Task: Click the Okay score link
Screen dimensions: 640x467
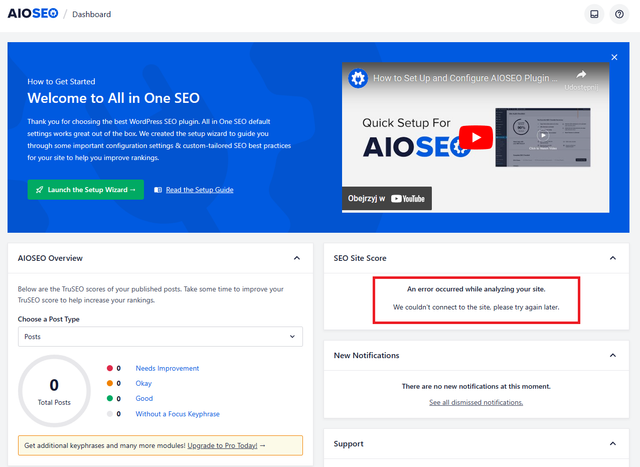Action: (x=144, y=383)
